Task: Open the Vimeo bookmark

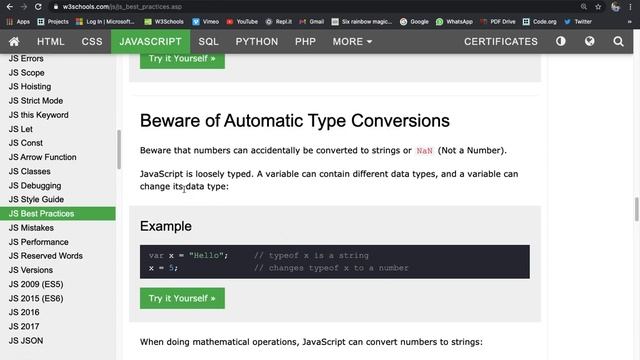Action: 206,22
